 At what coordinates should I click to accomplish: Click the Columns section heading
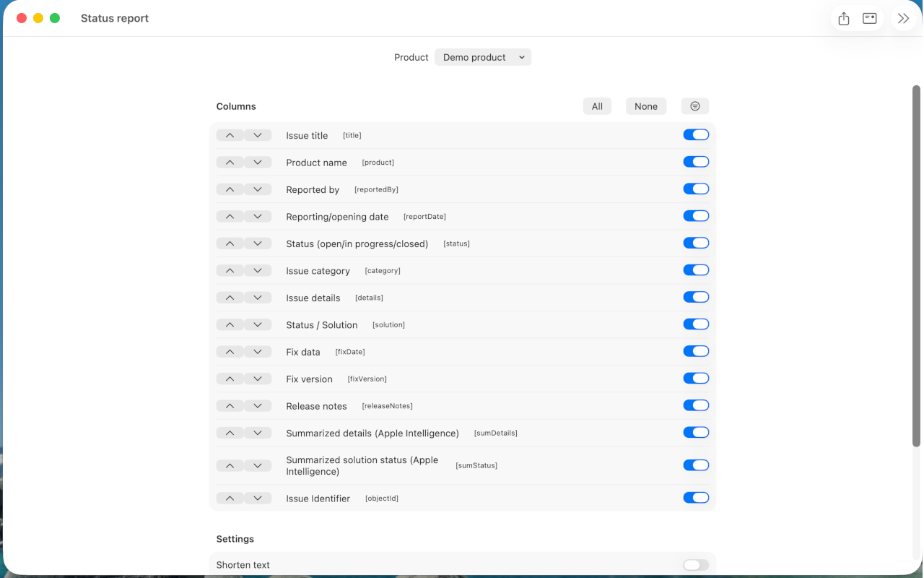click(x=236, y=106)
